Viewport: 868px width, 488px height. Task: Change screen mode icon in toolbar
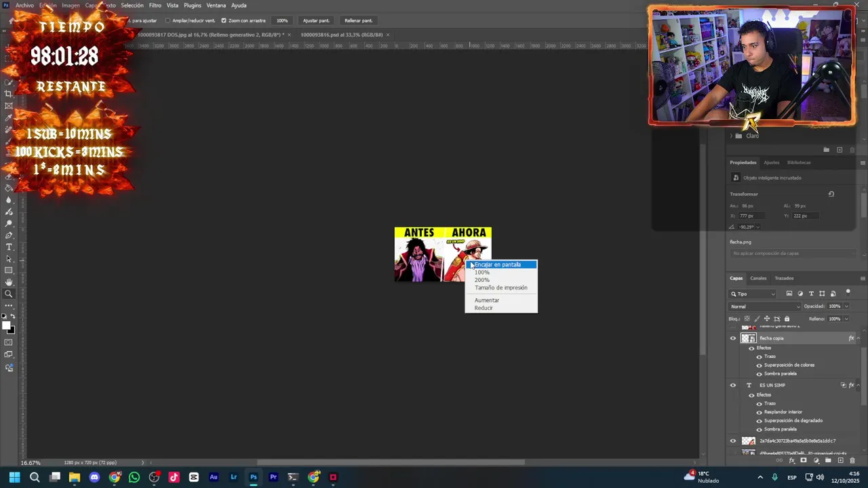click(9, 354)
